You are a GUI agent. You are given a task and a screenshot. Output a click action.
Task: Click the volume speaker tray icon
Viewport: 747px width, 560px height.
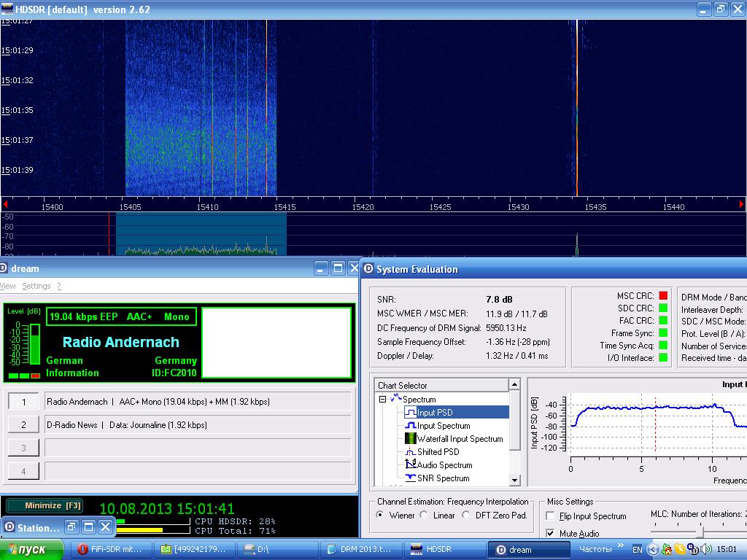pyautogui.click(x=706, y=550)
